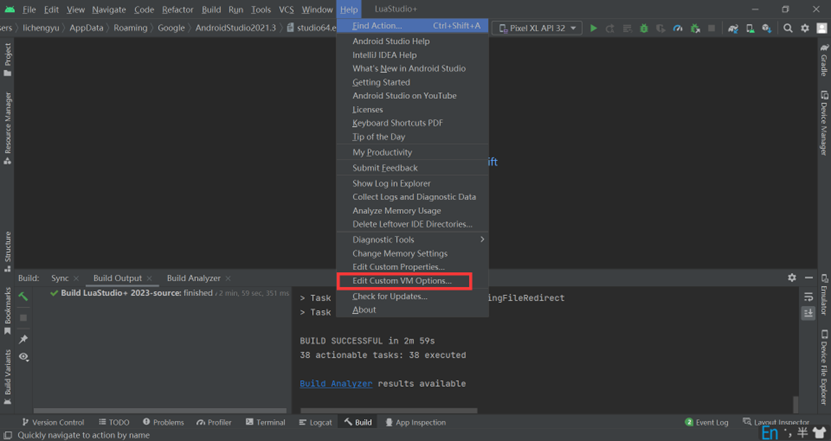831x441 pixels.
Task: Expand Diagnostic Tools submenu
Action: pyautogui.click(x=412, y=240)
